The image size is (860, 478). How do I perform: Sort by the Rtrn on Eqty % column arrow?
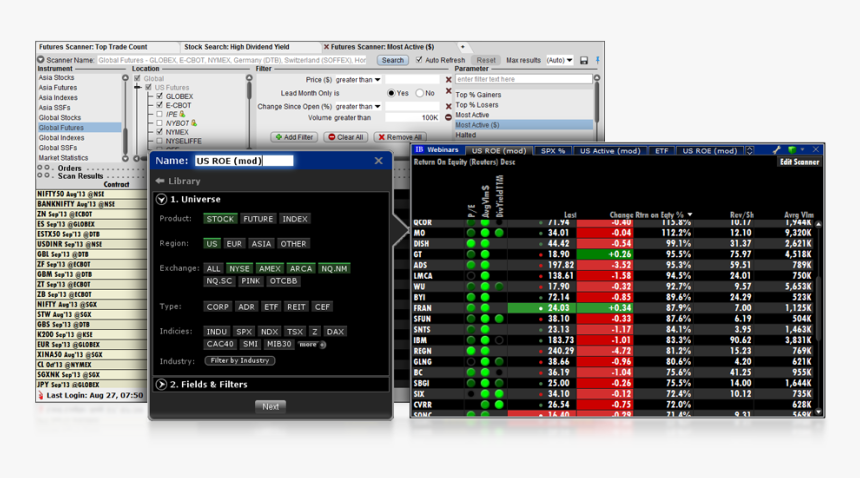(x=689, y=215)
